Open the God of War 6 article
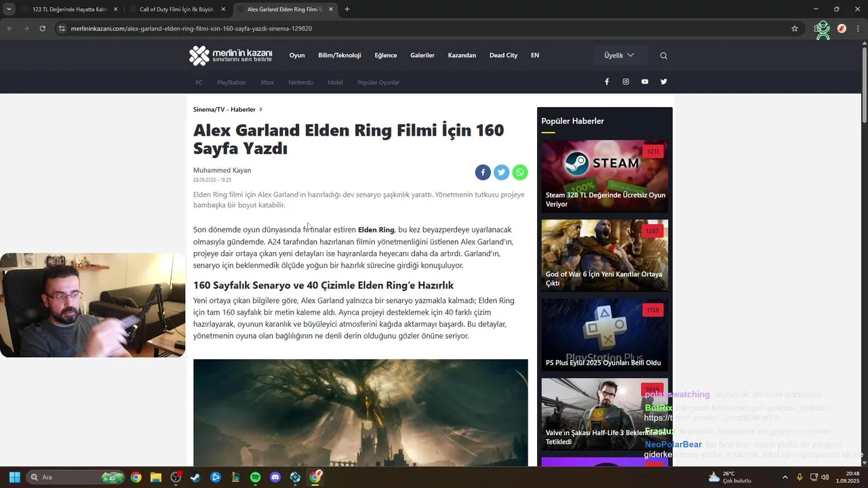Viewport: 868px width, 488px height. tap(605, 256)
